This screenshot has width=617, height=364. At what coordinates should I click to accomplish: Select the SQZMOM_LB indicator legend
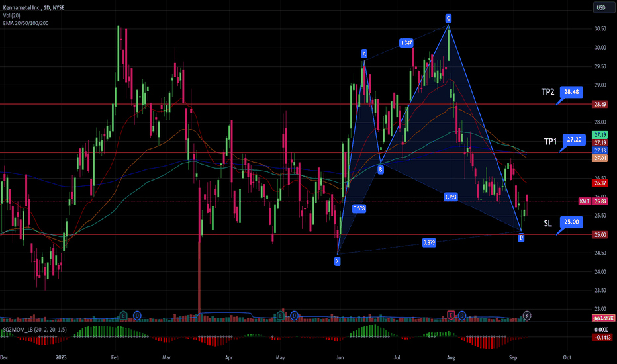tap(34, 330)
